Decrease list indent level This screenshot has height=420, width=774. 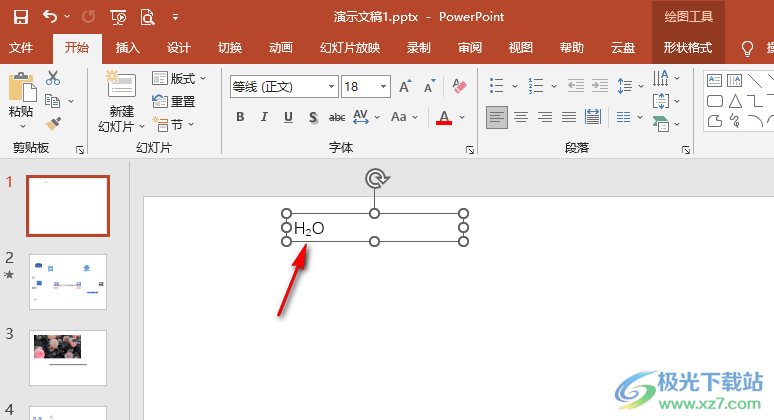tap(576, 86)
